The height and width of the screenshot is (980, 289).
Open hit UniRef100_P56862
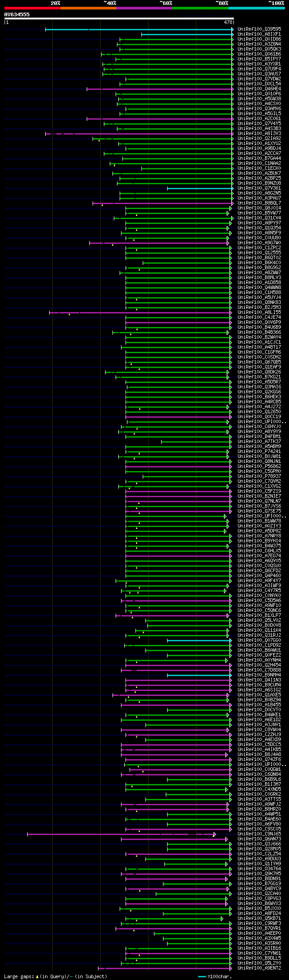pos(259,466)
